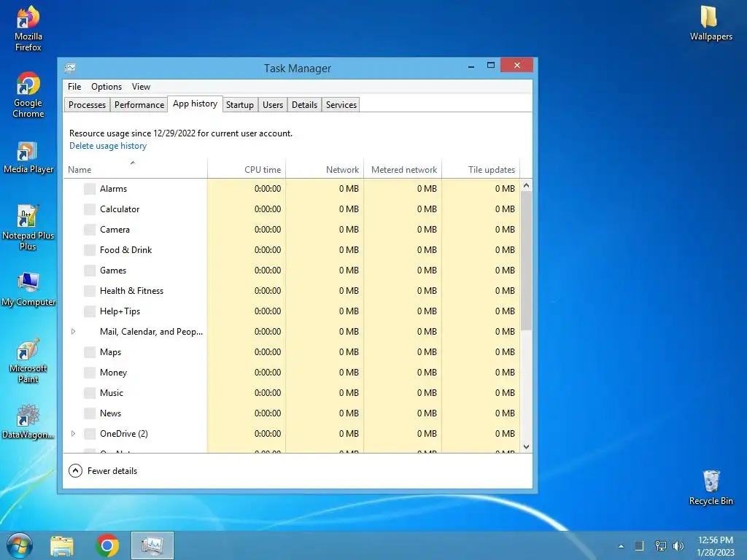Click the Start button in taskbar
The image size is (747, 560).
pyautogui.click(x=20, y=545)
